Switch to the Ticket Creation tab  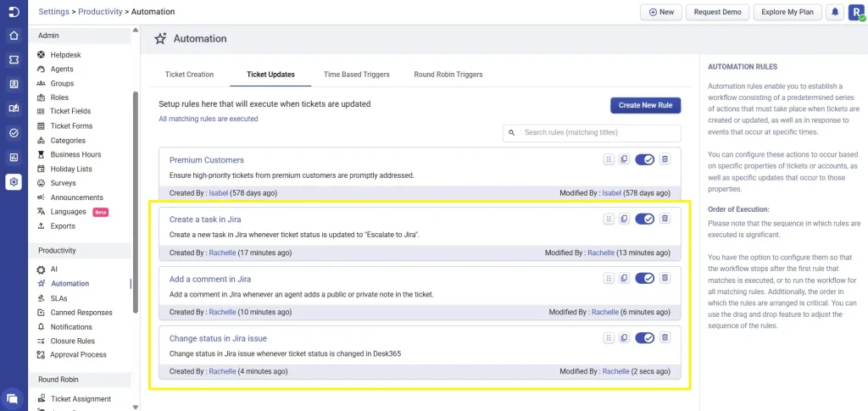point(189,74)
